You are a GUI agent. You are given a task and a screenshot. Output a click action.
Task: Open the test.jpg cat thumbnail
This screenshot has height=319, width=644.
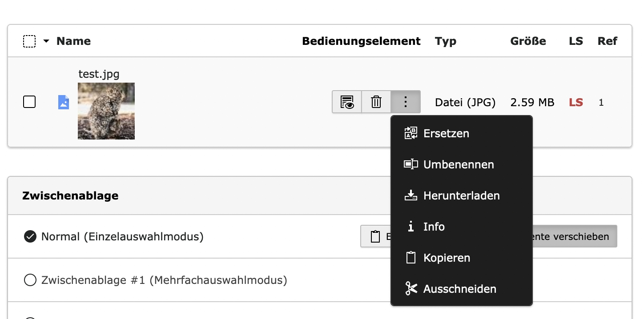point(106,111)
